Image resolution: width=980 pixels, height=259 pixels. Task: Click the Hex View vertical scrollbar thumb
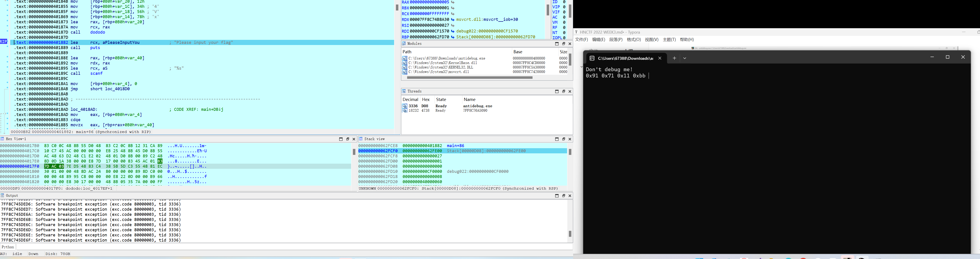click(354, 152)
